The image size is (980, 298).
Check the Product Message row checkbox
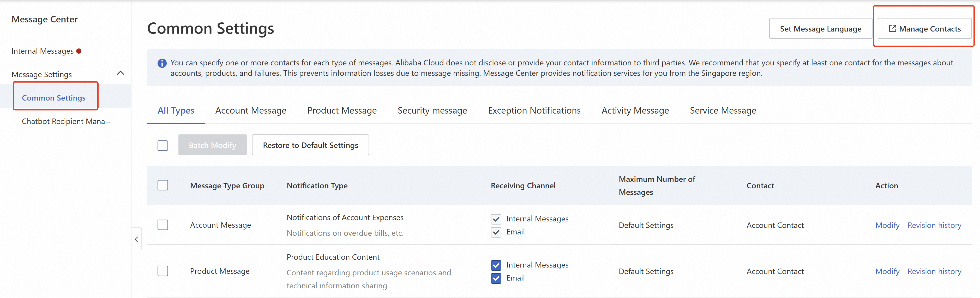[163, 271]
